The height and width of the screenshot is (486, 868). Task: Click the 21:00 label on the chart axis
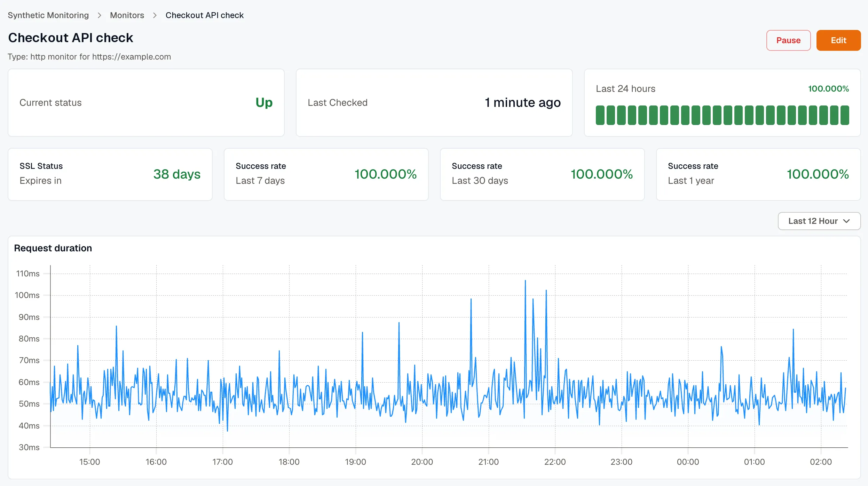(489, 462)
